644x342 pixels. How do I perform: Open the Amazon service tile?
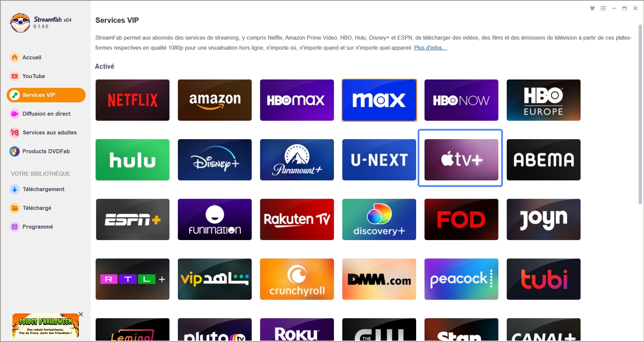point(214,100)
